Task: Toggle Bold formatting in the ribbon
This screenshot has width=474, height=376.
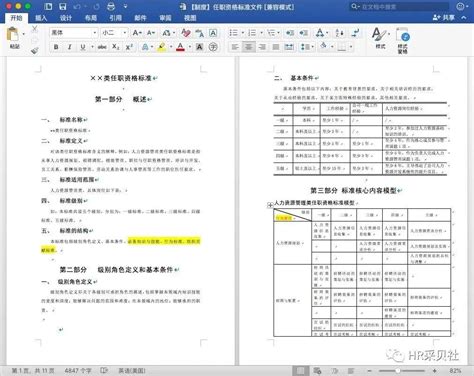Action: click(x=56, y=47)
